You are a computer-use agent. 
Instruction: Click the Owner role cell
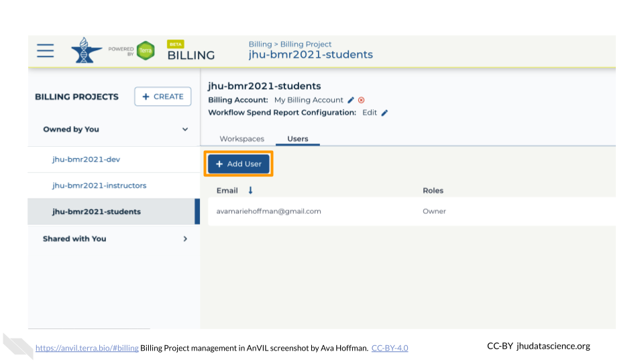[x=434, y=211]
